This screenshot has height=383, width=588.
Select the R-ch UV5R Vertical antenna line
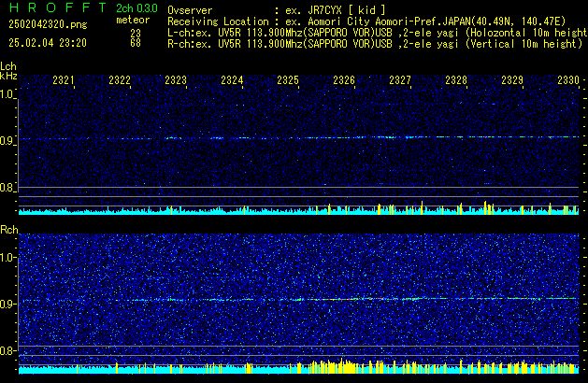point(375,44)
